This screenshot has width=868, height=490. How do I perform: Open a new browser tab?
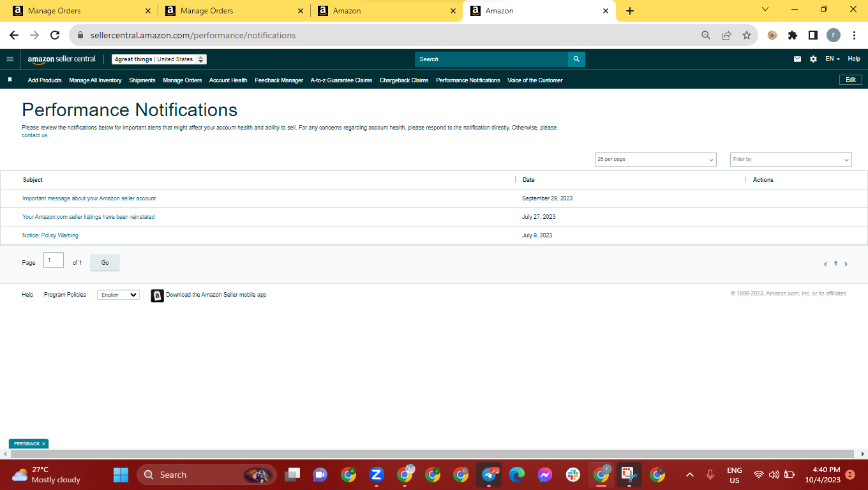[x=630, y=11]
